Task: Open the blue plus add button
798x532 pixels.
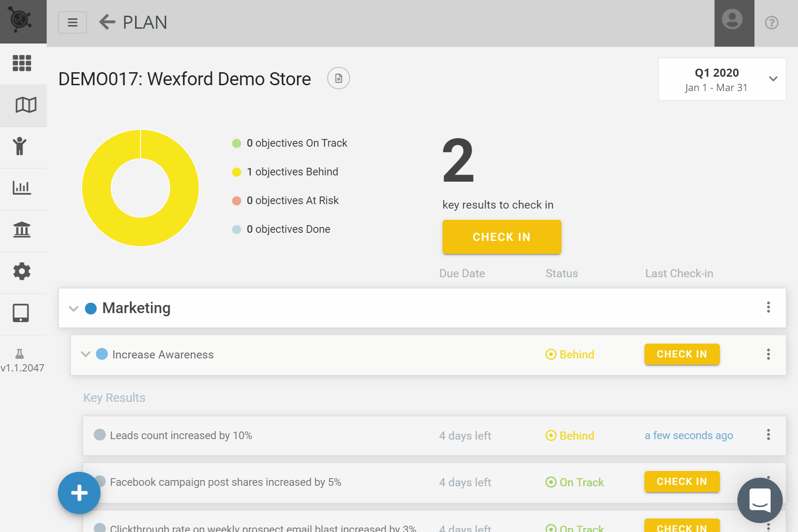Action: pos(79,493)
